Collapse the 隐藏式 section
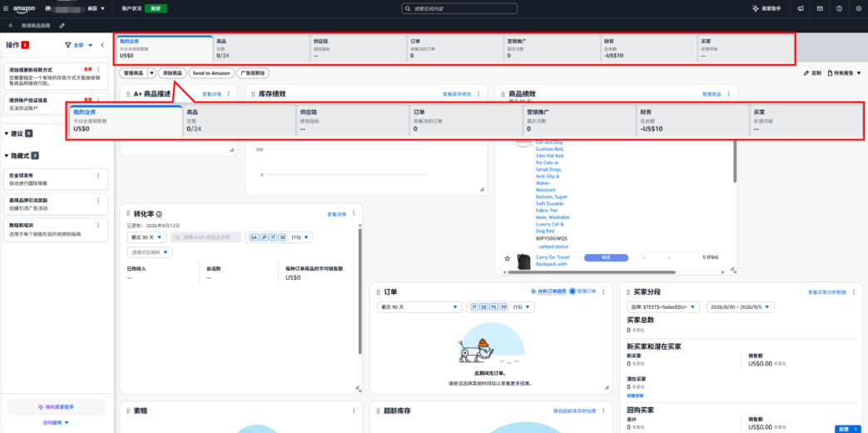 point(7,156)
